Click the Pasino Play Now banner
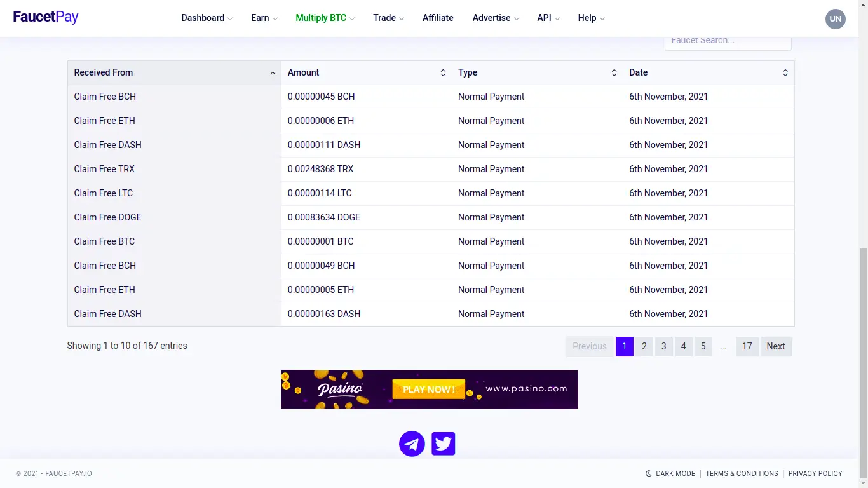 tap(430, 390)
